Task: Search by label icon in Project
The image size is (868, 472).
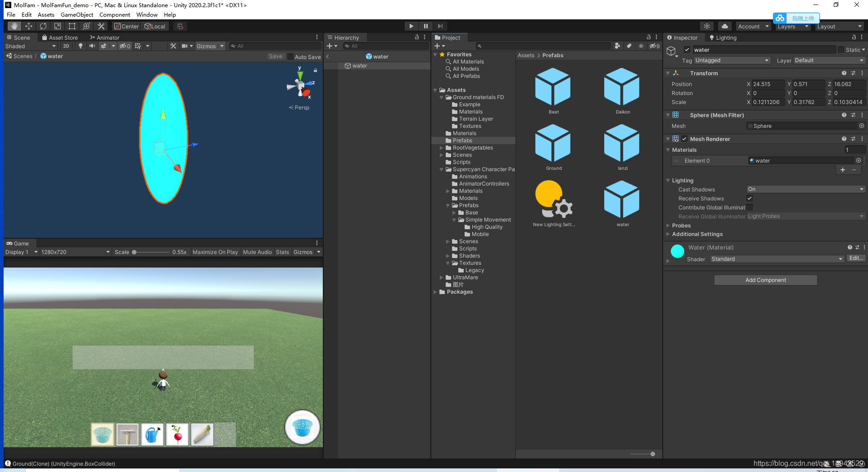Action: [629, 46]
